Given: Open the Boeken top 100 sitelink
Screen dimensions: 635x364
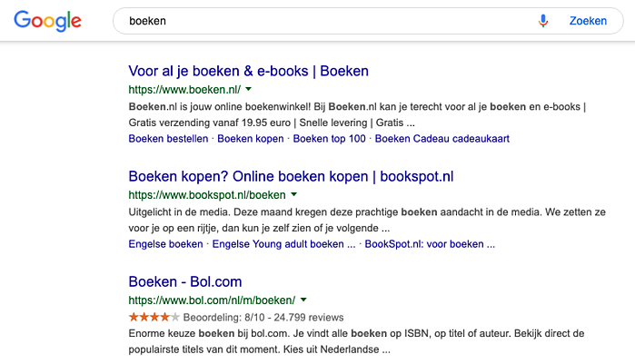Looking at the screenshot, I should 329,139.
